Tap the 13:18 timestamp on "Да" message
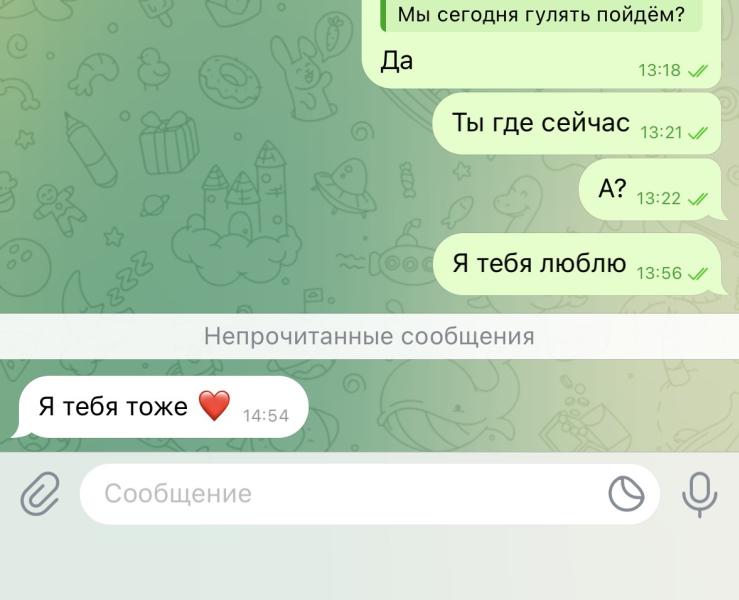This screenshot has width=739, height=600. pyautogui.click(x=659, y=71)
